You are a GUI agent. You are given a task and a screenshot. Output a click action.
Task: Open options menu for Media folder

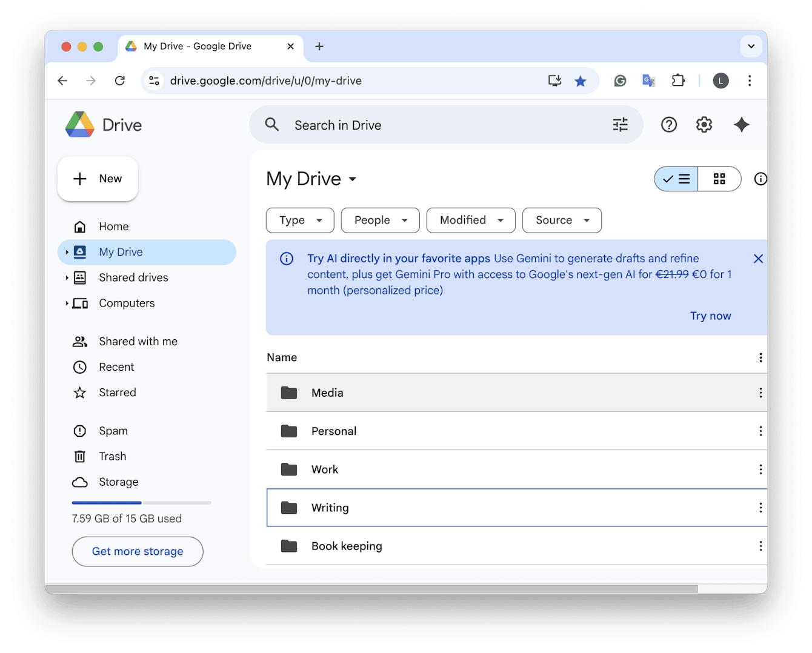click(760, 393)
